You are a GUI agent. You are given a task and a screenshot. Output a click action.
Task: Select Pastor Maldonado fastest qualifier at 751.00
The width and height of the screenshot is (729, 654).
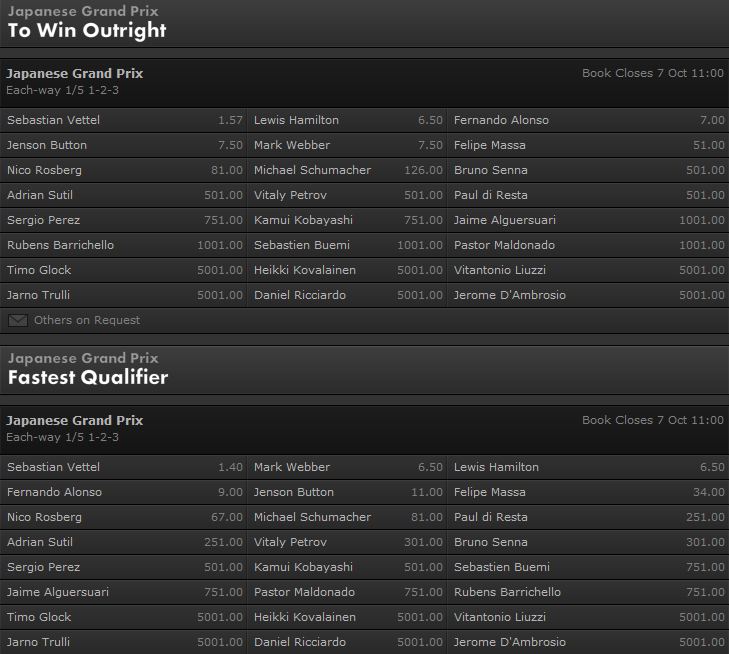pos(347,593)
